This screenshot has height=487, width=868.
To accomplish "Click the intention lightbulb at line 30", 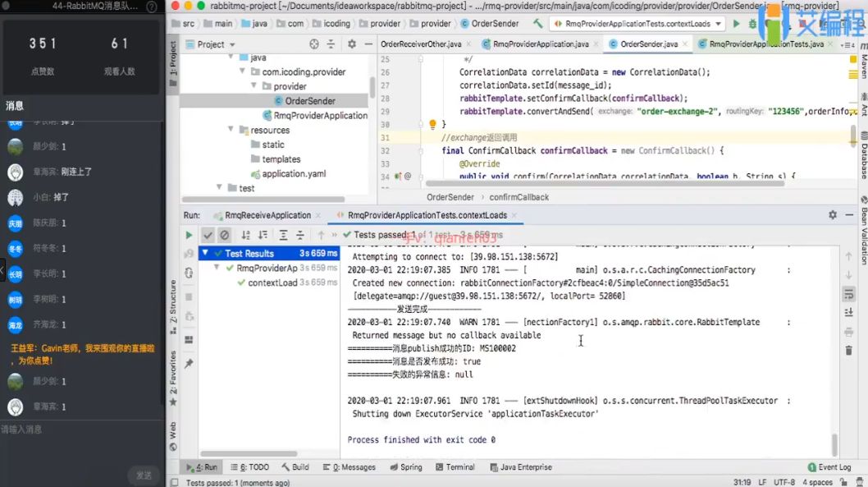I will (432, 124).
